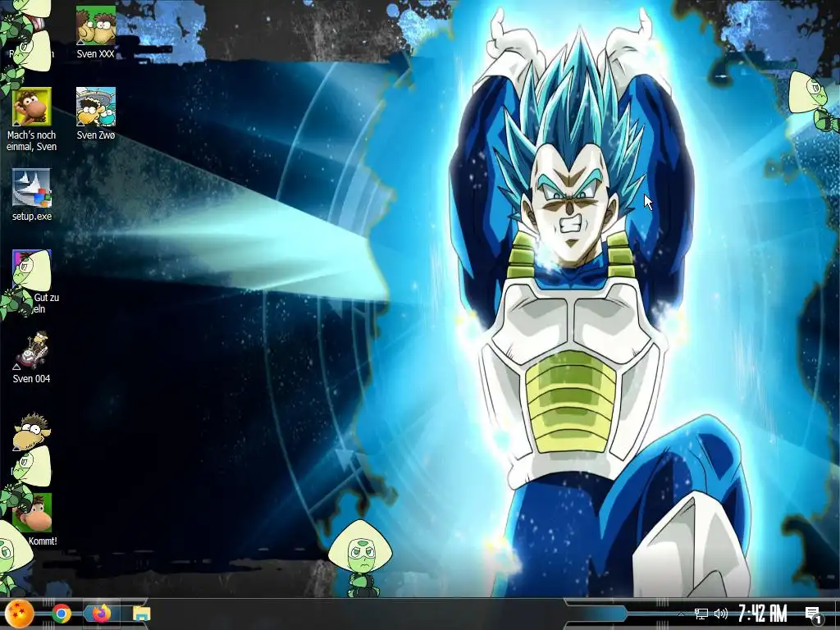This screenshot has height=630, width=840.
Task: Open the volume control tray icon
Action: (x=720, y=614)
